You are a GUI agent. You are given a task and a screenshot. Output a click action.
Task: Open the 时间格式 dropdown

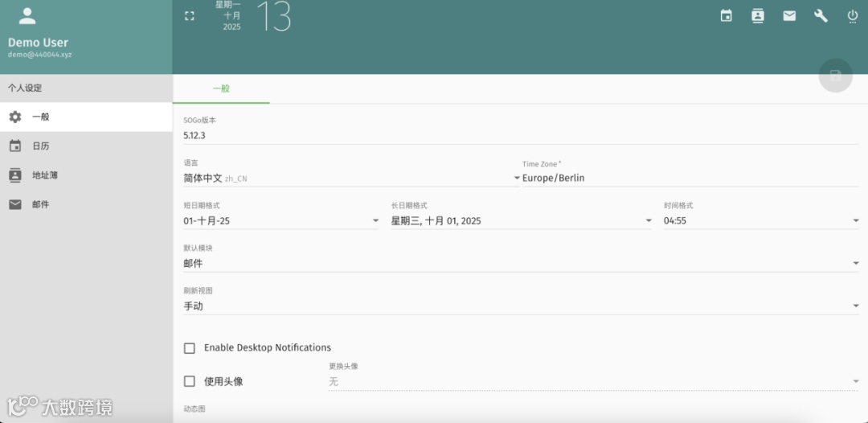[761, 221]
